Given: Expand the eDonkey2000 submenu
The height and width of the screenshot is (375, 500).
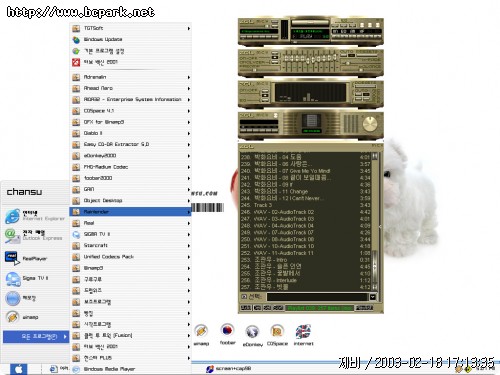Looking at the screenshot, I should tap(130, 156).
